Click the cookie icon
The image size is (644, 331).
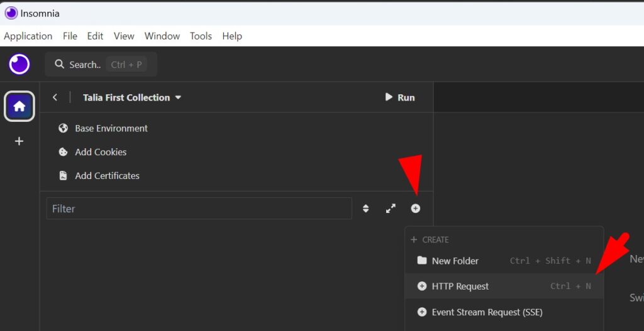63,152
